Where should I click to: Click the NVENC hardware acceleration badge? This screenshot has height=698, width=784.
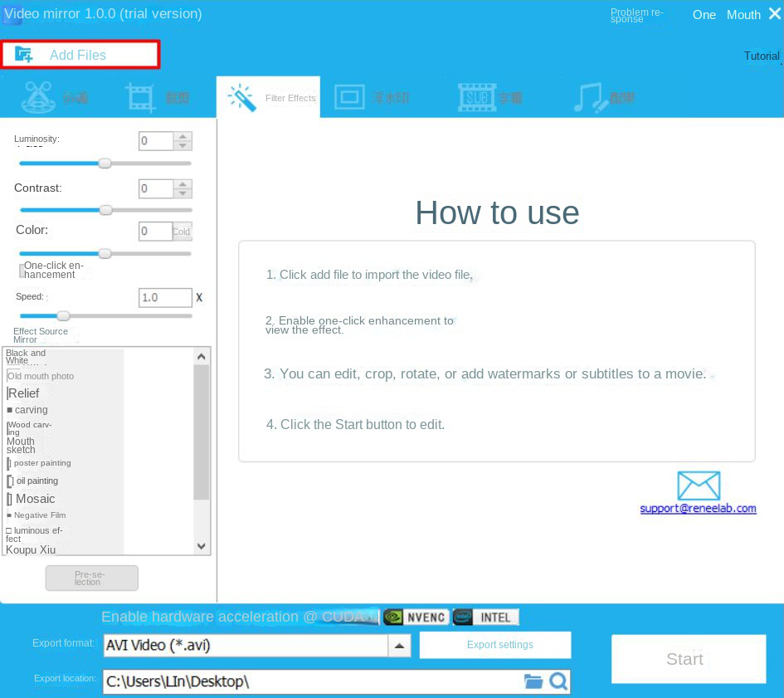416,617
